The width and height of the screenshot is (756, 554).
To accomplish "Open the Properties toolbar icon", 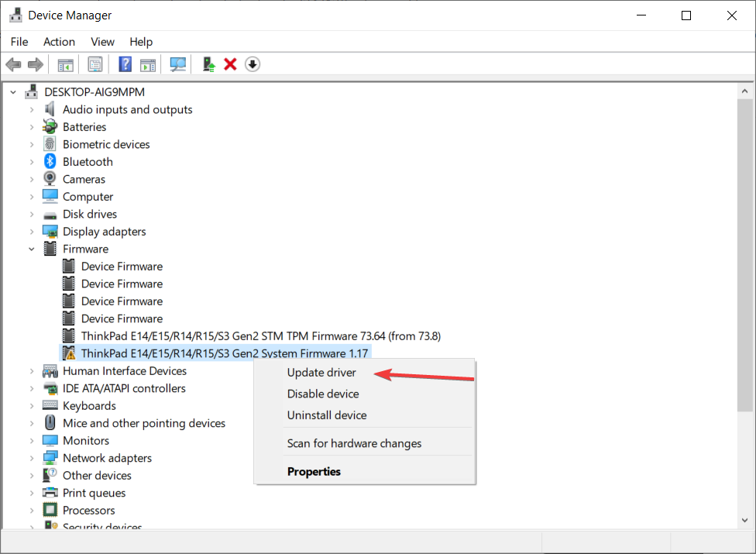I will pyautogui.click(x=95, y=64).
